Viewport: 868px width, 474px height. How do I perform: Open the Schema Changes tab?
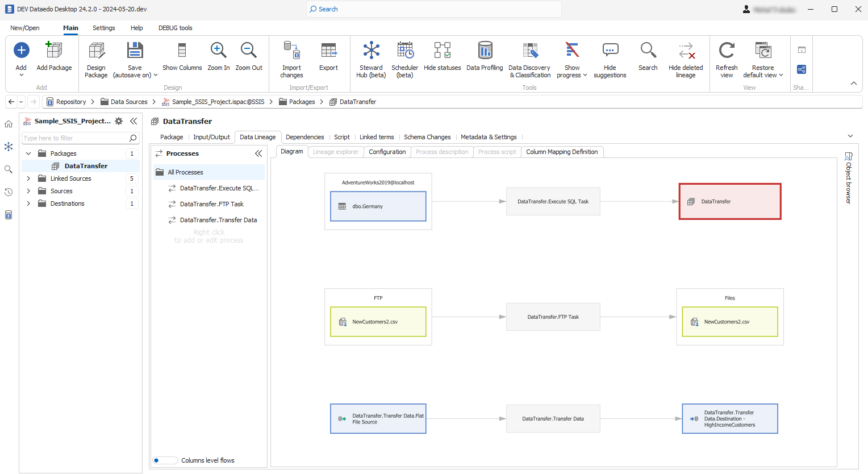coord(427,137)
